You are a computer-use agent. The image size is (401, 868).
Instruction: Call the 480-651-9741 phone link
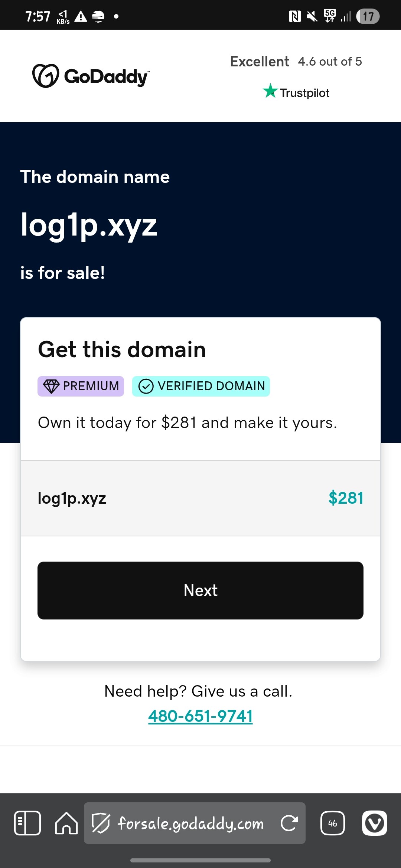pos(200,716)
